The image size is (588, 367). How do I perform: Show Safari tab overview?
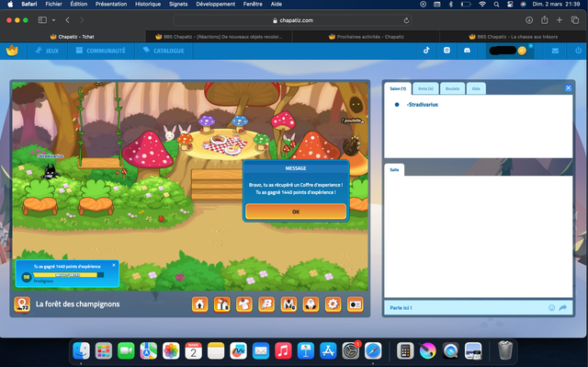click(574, 20)
